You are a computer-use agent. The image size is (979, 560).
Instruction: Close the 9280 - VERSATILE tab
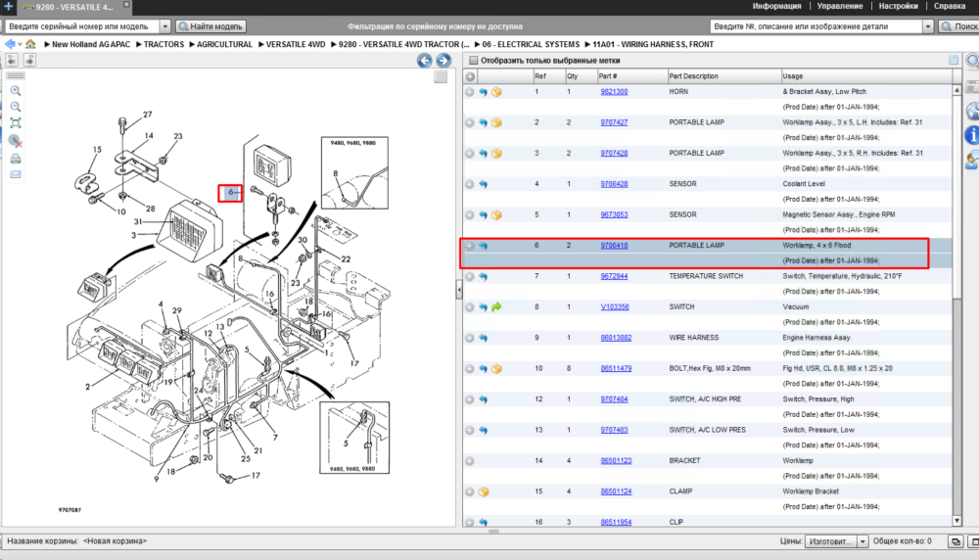point(126,4)
